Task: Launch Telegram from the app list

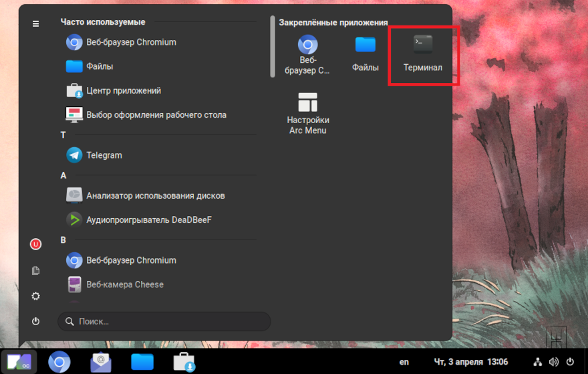Action: click(104, 155)
